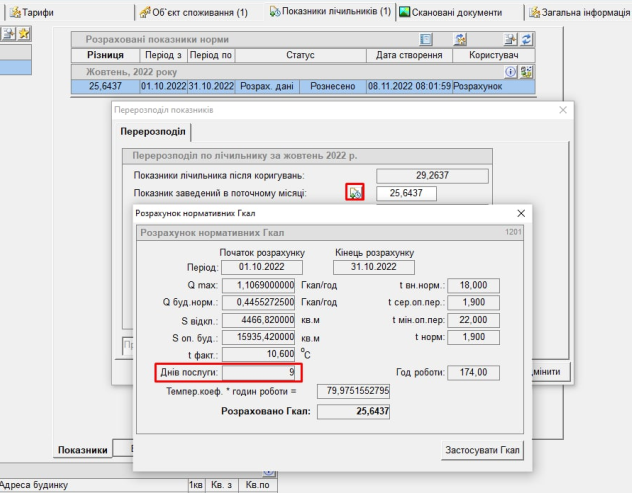Image resolution: width=632 pixels, height=499 pixels.
Task: Click the star icon in the left panel toolbar
Action: click(23, 34)
